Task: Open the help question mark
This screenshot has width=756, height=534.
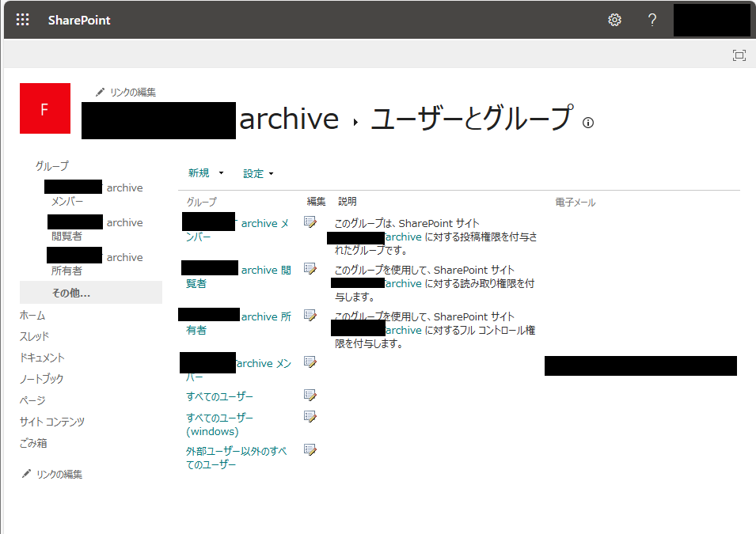Action: (652, 20)
